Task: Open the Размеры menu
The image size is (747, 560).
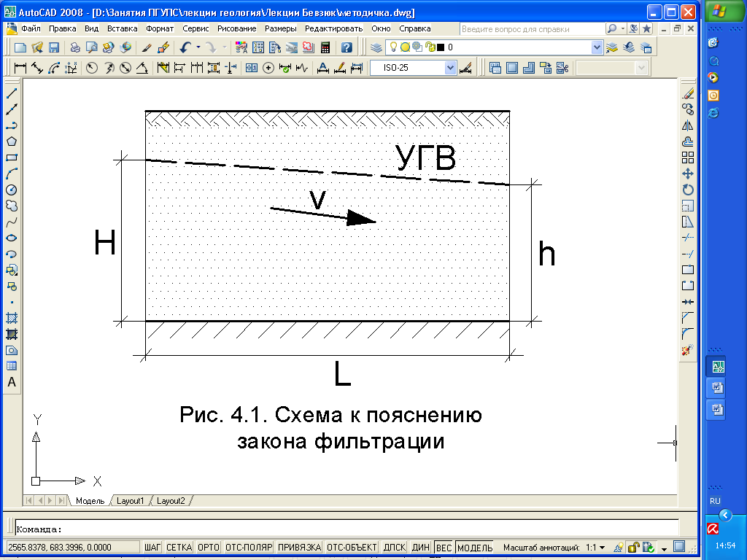Action: [281, 28]
